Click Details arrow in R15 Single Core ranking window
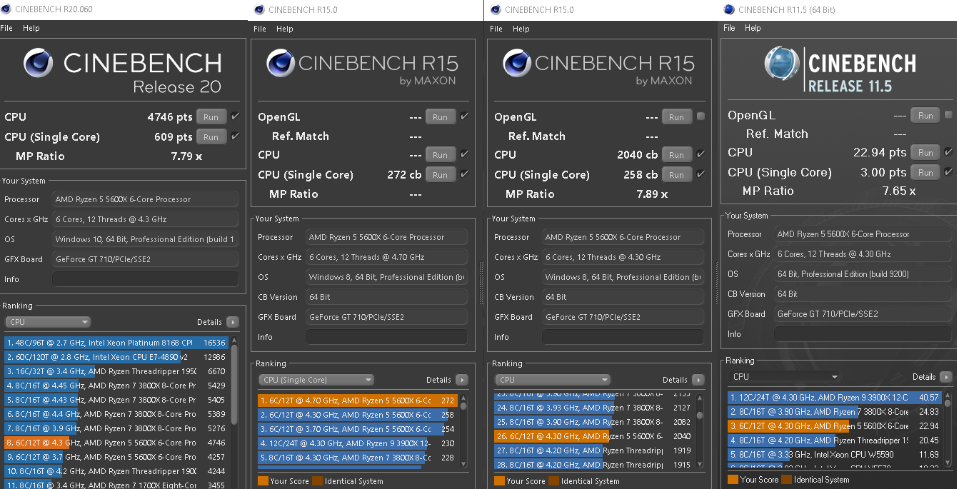Image resolution: width=957 pixels, height=489 pixels. click(x=464, y=380)
